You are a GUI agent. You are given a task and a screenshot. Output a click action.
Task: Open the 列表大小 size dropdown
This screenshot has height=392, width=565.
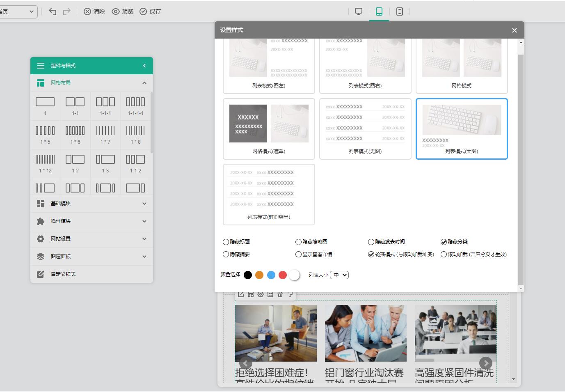(x=339, y=275)
